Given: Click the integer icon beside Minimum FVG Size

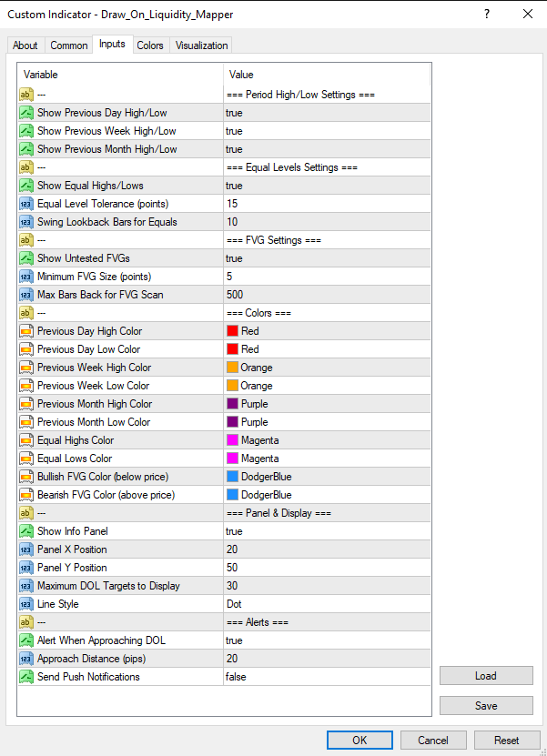Looking at the screenshot, I should coord(26,277).
